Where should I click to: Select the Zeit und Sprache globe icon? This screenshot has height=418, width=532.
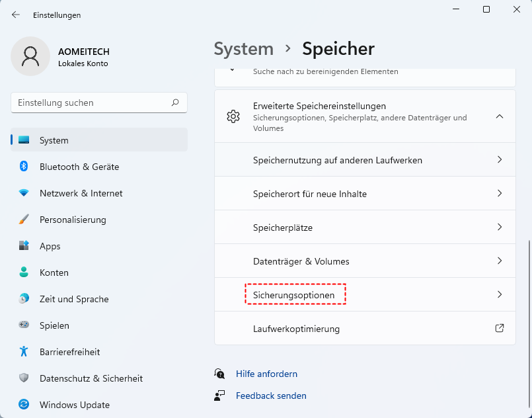click(24, 299)
